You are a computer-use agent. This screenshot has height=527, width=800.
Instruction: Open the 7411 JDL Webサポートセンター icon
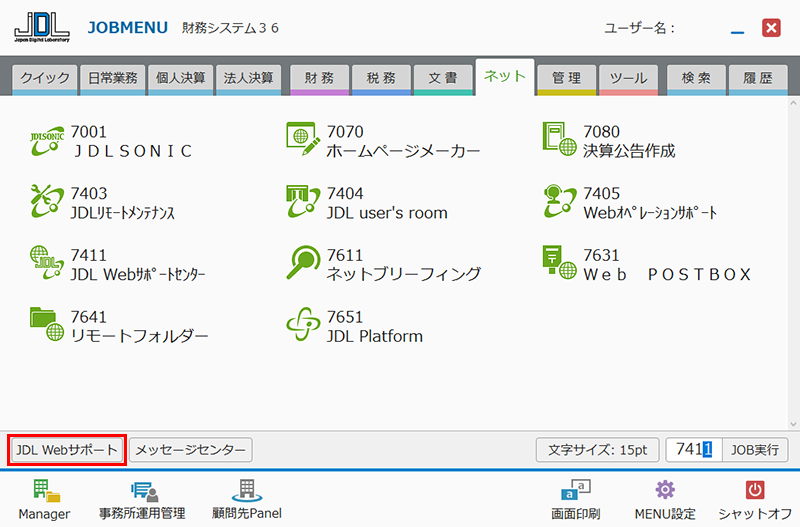point(47,263)
